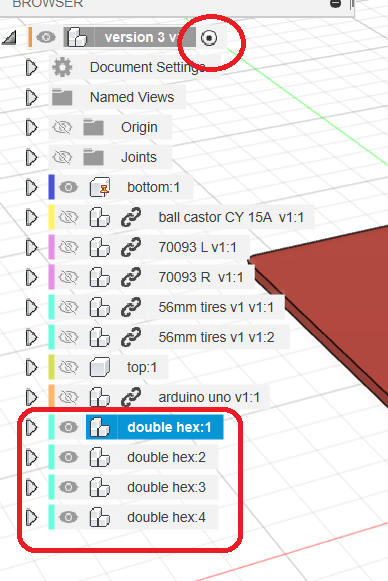Select ball castor CY 15A v1:1 name
The width and height of the screenshot is (388, 581).
pos(231,218)
